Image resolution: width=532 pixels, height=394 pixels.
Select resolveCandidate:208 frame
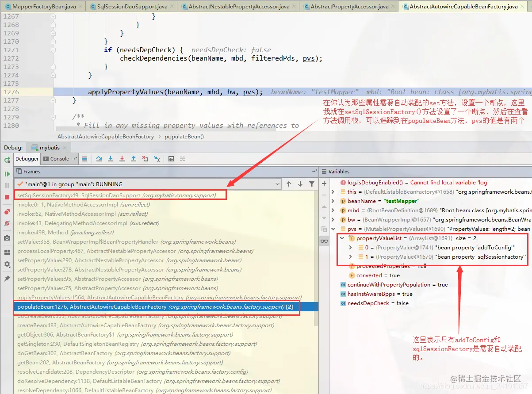(x=166, y=372)
